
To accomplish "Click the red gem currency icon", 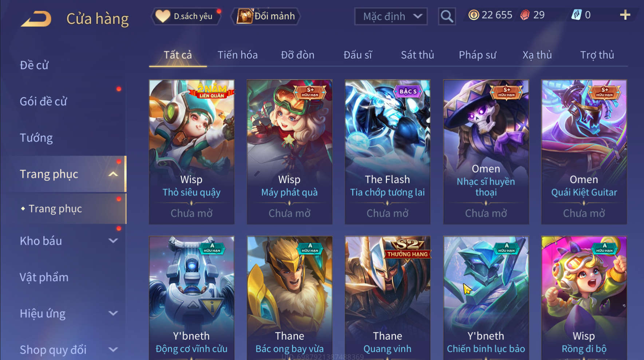I will click(525, 15).
